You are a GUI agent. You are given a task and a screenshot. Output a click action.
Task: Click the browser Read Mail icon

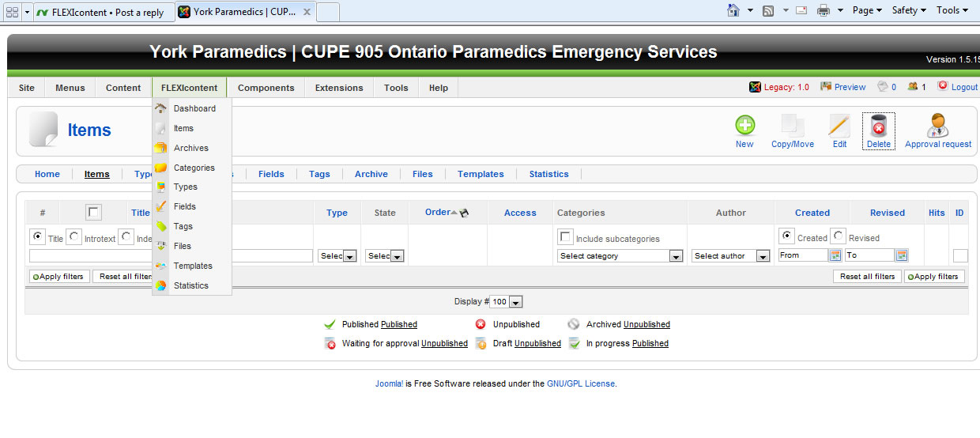[x=801, y=10]
